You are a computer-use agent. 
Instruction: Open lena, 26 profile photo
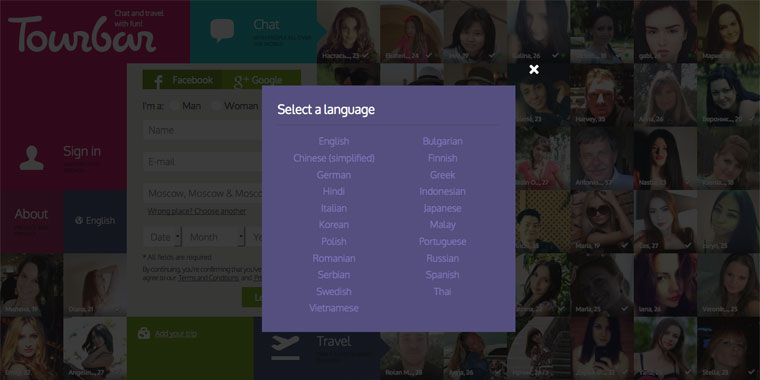pos(665,285)
